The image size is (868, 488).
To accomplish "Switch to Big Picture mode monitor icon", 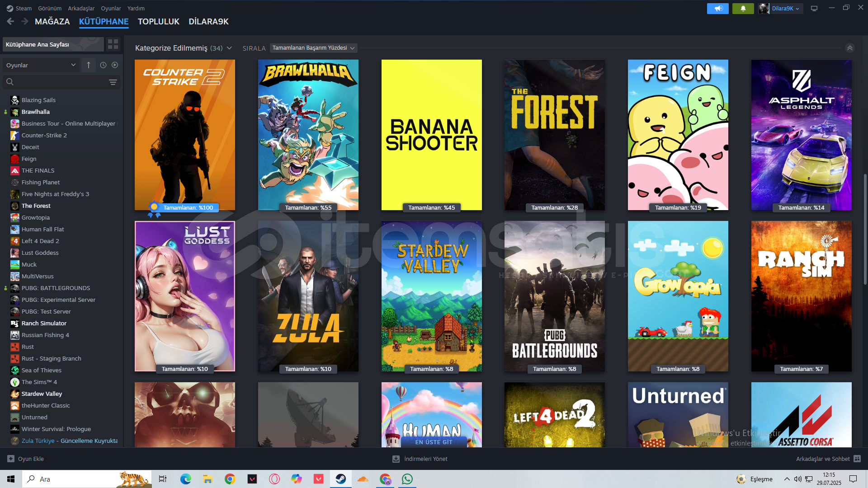I will pos(814,9).
